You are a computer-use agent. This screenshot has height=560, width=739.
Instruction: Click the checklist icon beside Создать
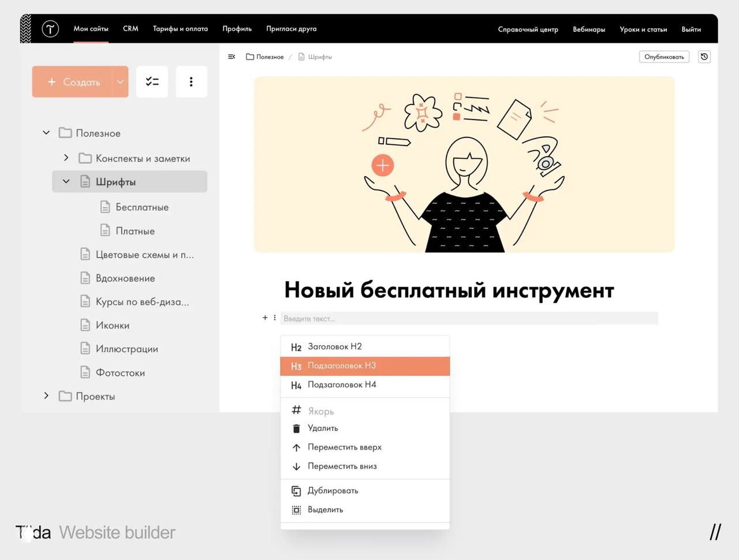(152, 81)
